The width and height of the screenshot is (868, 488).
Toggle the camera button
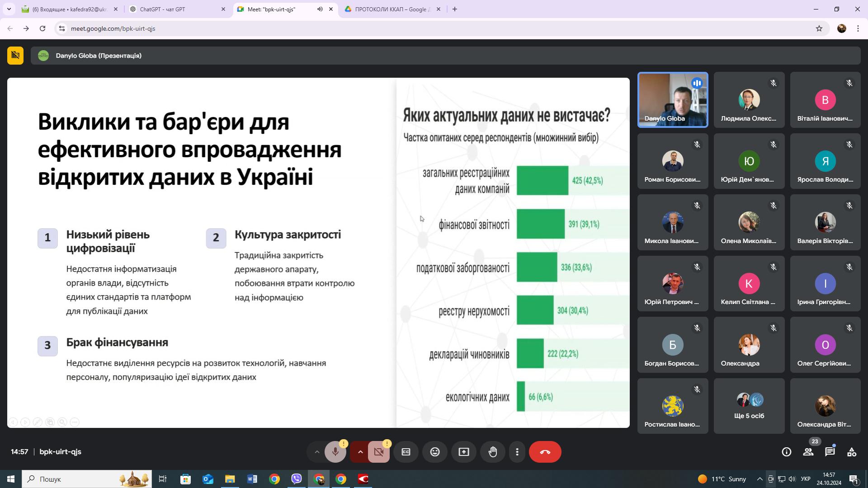[x=379, y=452]
